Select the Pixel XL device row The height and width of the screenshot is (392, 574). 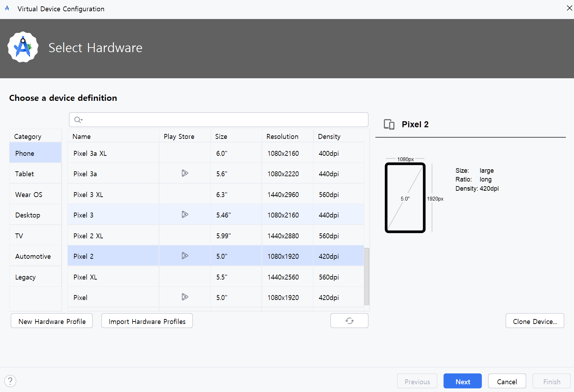216,277
